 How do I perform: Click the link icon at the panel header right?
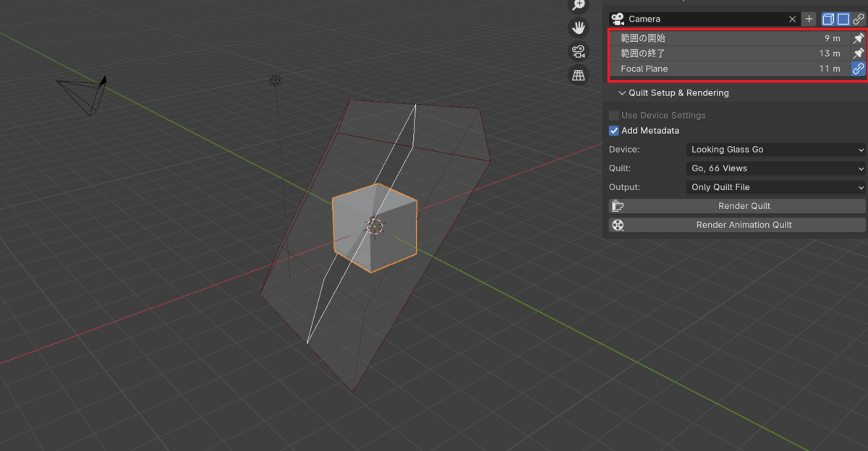click(x=859, y=19)
